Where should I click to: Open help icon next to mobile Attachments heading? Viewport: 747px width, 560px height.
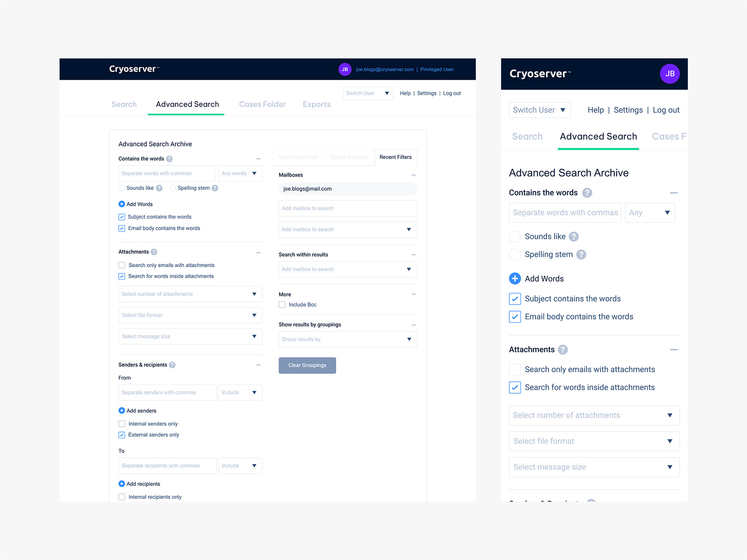563,350
